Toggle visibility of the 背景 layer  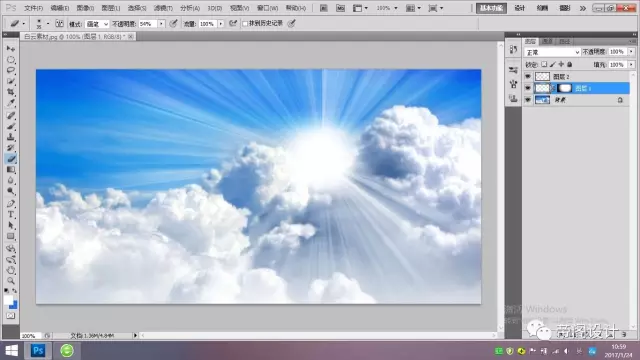click(x=528, y=100)
